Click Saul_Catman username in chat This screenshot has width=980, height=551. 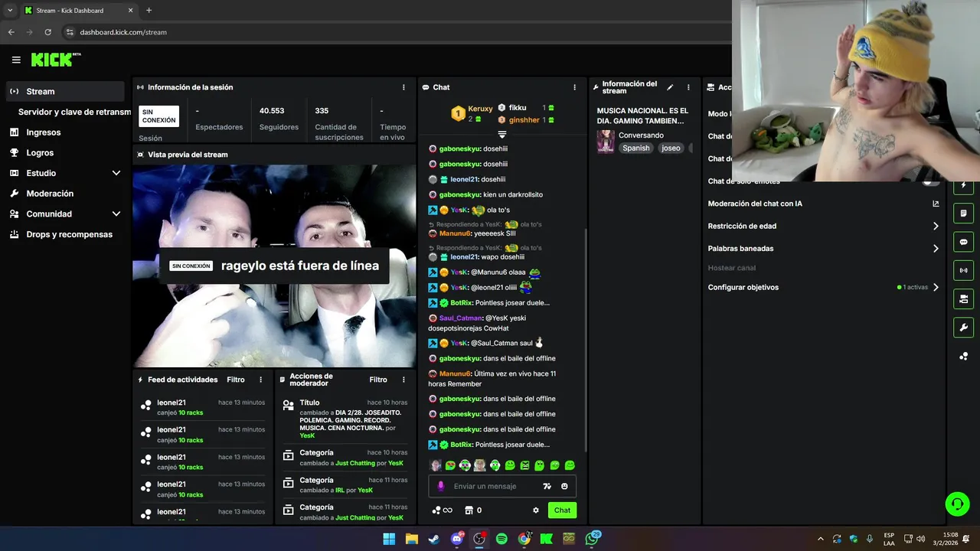coord(459,318)
